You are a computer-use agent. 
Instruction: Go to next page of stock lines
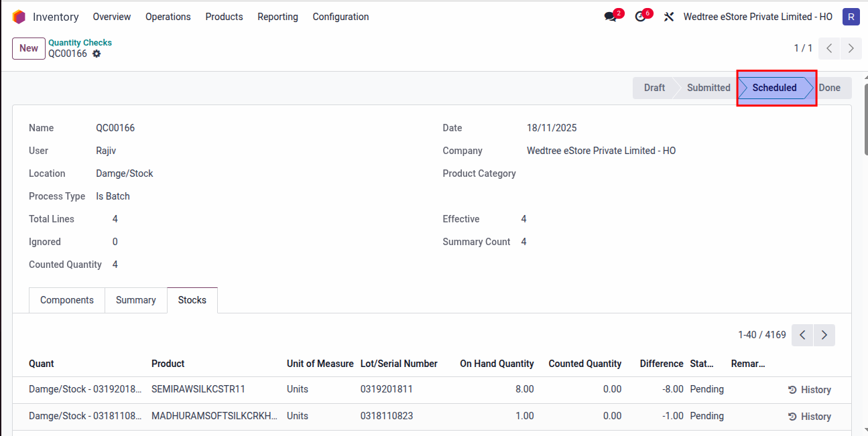(824, 335)
